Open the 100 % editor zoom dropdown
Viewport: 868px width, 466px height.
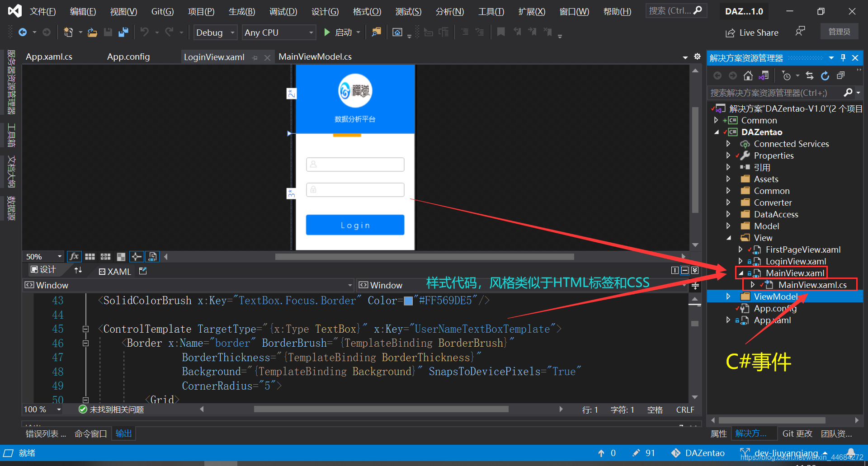59,410
